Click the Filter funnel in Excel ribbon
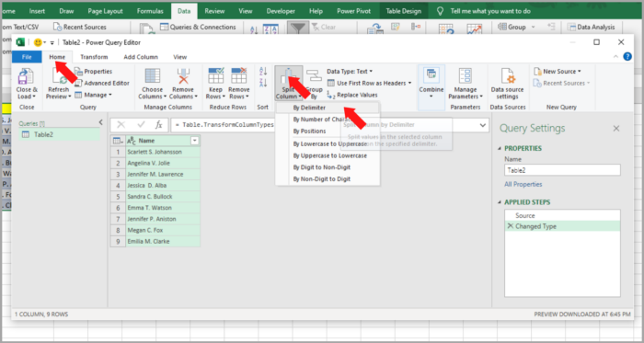The image size is (644, 343). [298, 28]
